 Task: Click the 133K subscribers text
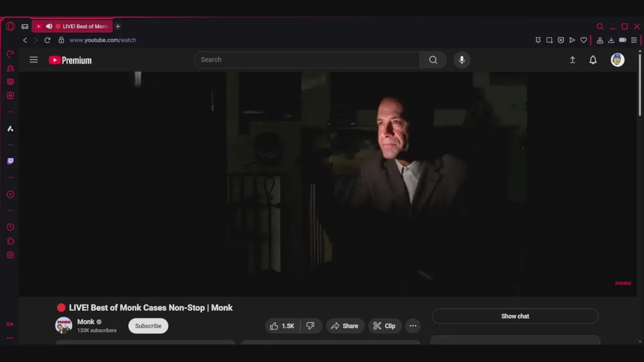97,330
